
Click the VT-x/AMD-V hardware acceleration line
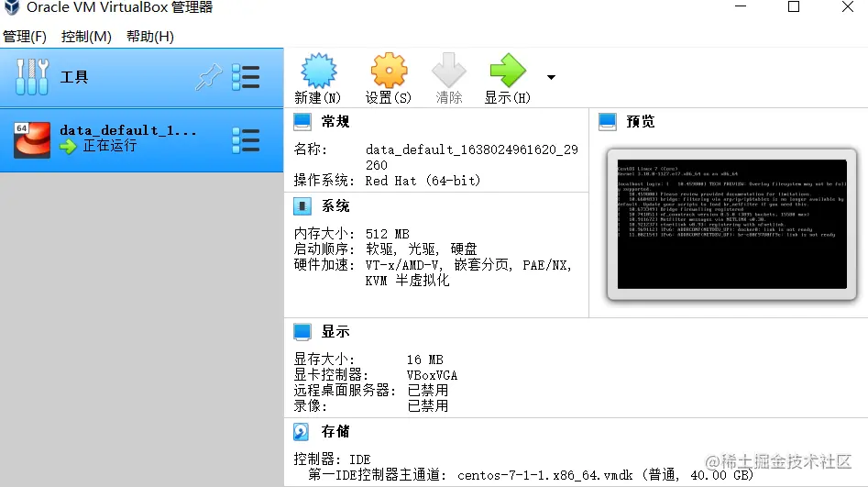(x=468, y=265)
